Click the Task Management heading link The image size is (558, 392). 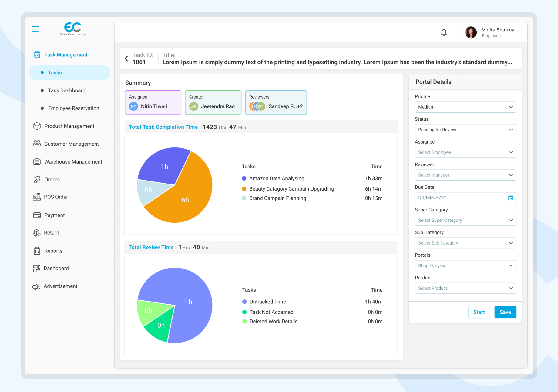click(66, 55)
